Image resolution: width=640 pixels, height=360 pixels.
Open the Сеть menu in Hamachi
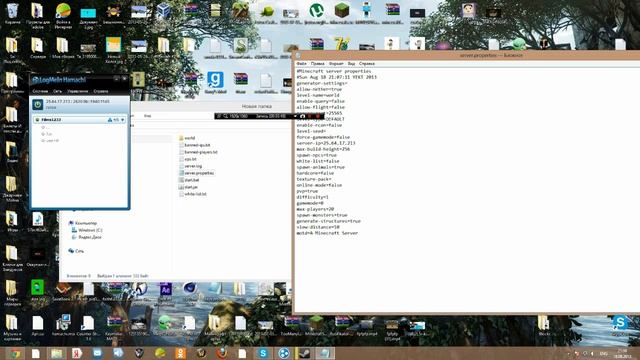pyautogui.click(x=58, y=91)
